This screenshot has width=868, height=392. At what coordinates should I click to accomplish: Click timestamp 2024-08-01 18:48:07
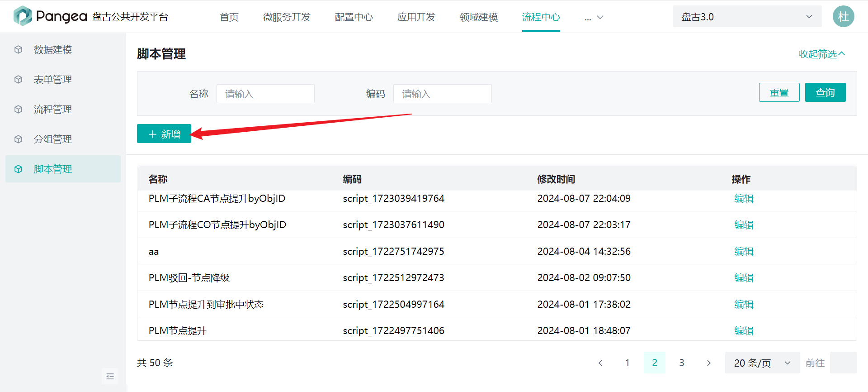click(584, 331)
